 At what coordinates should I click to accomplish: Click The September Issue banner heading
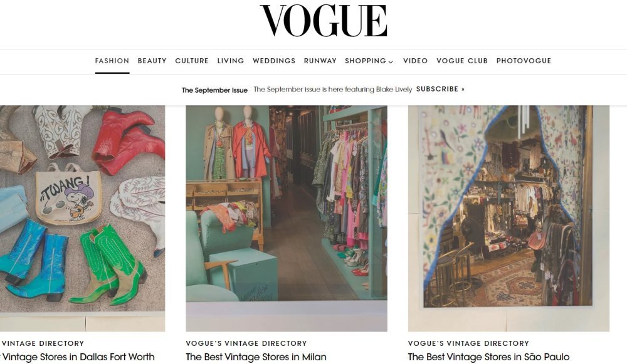pyautogui.click(x=214, y=90)
